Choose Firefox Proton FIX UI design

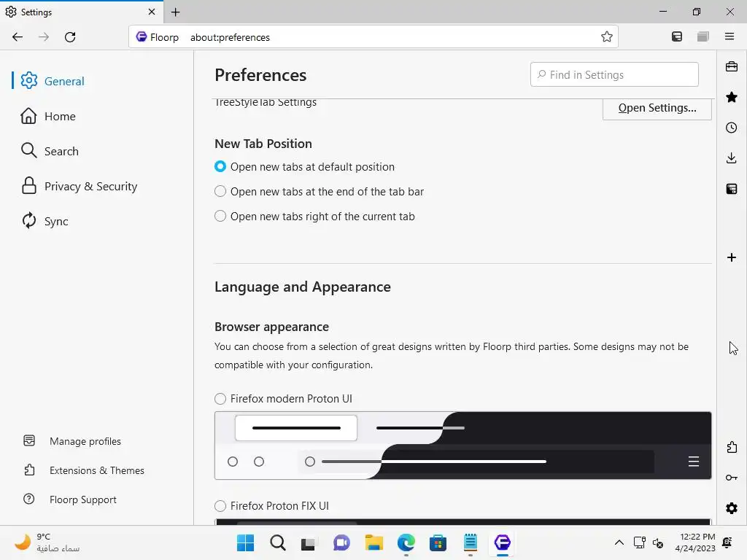[220, 506]
